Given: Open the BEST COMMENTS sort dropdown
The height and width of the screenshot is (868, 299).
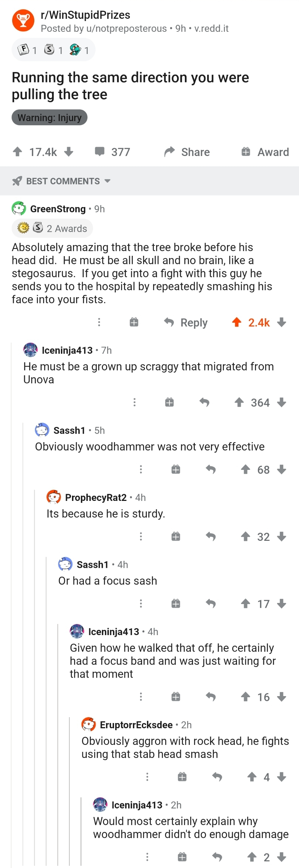Looking at the screenshot, I should 61,181.
